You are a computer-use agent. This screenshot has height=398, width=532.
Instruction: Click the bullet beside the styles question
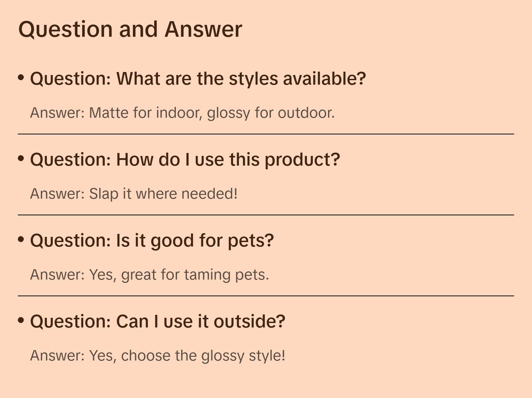[x=21, y=78]
